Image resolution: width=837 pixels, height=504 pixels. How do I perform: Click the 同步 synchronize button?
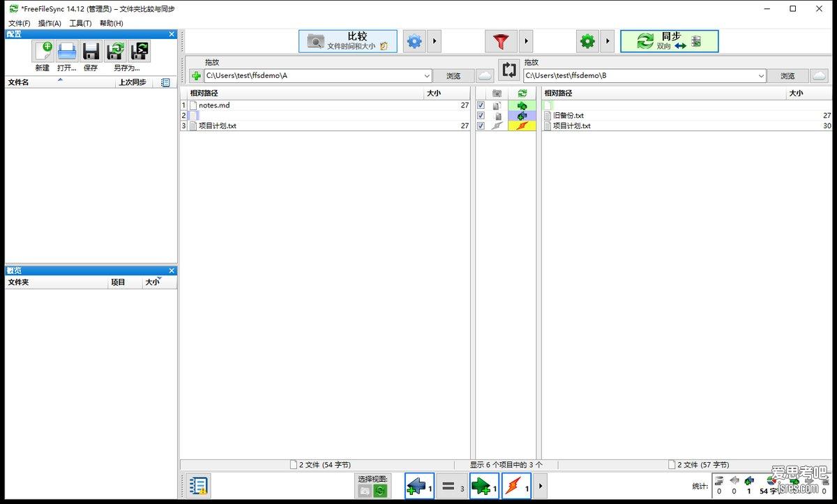[x=669, y=41]
